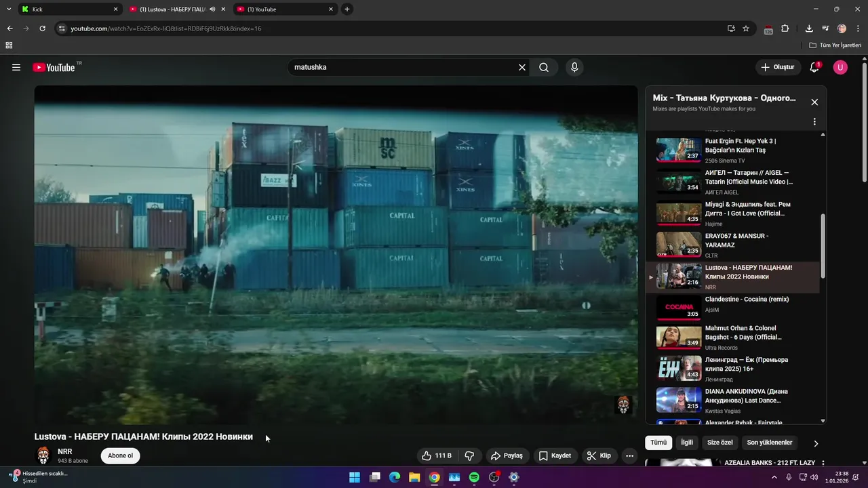Open the account avatar menu
Screen dimensions: 868x488
[840, 67]
